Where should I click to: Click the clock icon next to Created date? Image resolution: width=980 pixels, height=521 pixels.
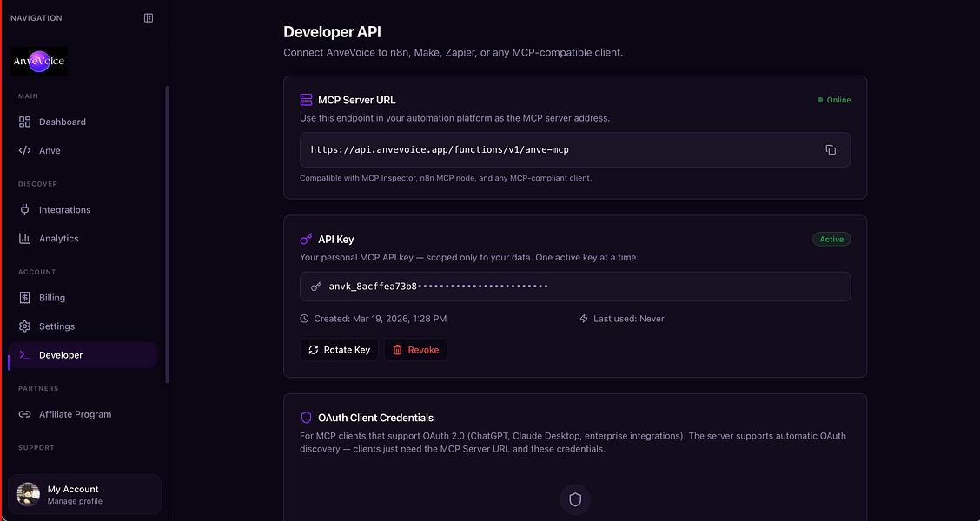[304, 319]
